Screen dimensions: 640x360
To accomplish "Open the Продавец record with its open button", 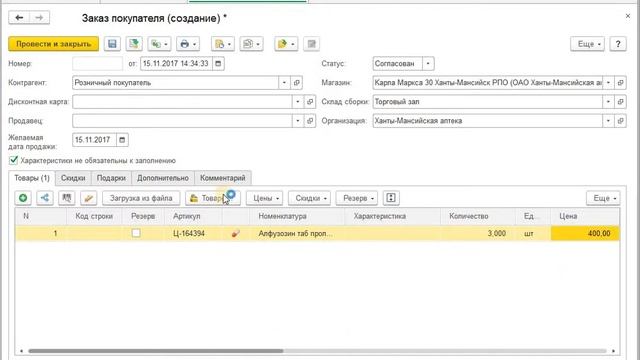I will (x=310, y=121).
